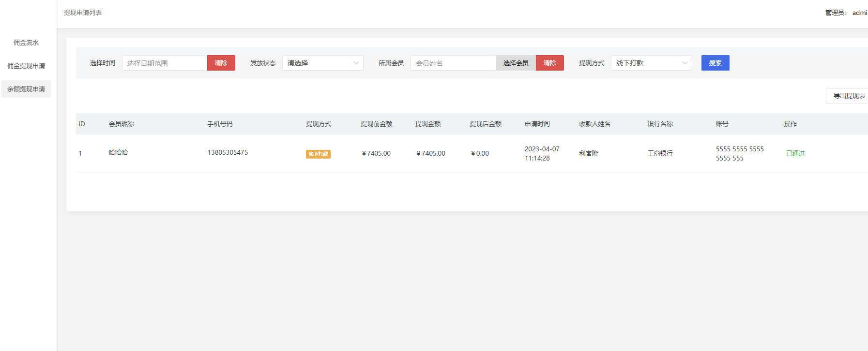Viewport: 868px width, 351px height.
Task: Clear the selected member with red 清除
Action: tap(549, 63)
